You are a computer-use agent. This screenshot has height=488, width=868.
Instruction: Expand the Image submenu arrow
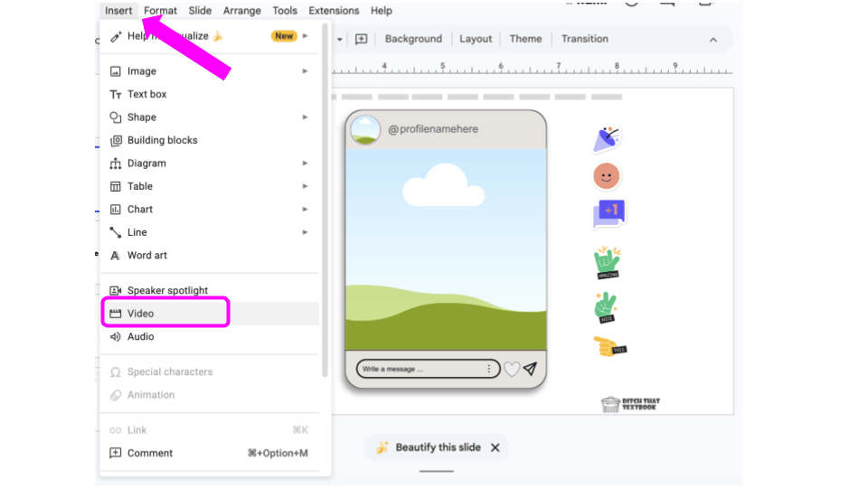pos(305,71)
